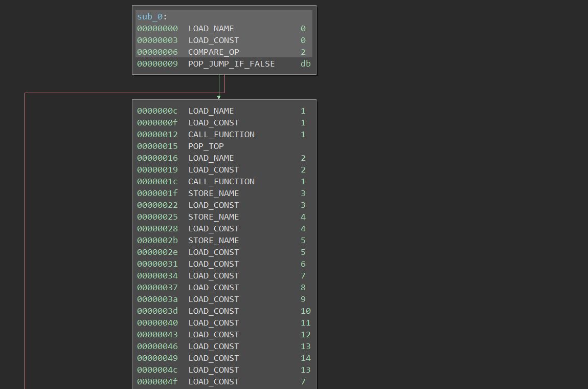Select the sub_0 function label
This screenshot has height=389, width=588.
(x=150, y=16)
